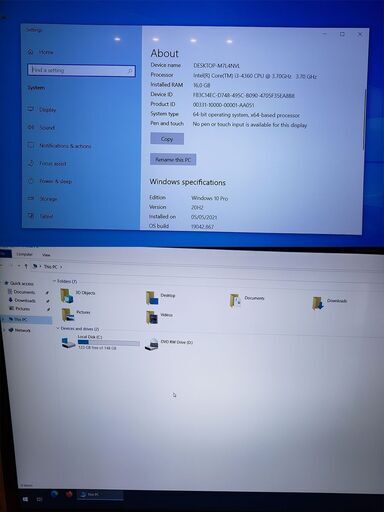Viewport: 384px width, 512px height.
Task: Click the Rename this PC button
Action: (173, 159)
